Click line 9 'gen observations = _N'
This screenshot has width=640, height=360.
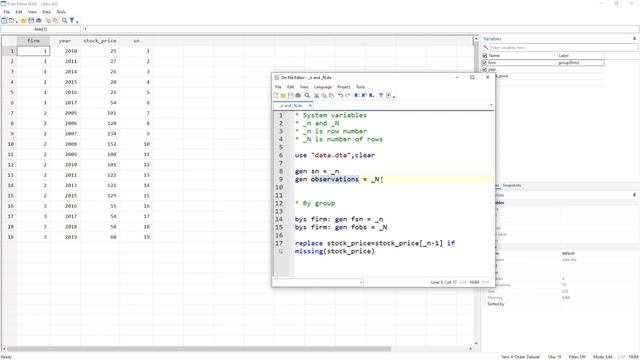338,179
